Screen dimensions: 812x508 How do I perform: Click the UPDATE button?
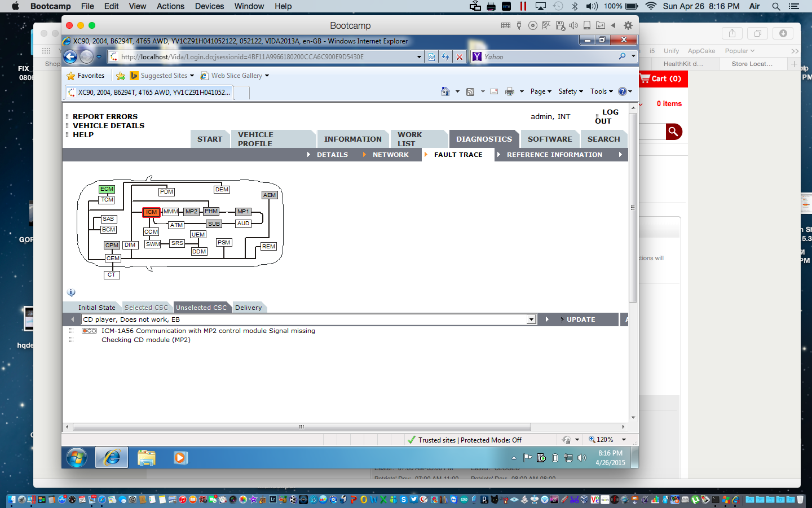tap(580, 319)
